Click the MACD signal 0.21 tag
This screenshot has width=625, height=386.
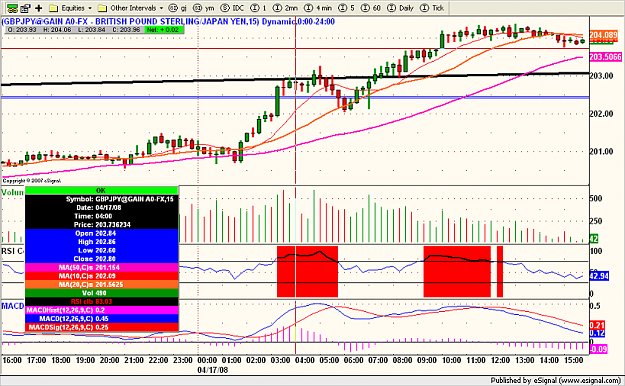click(x=597, y=325)
